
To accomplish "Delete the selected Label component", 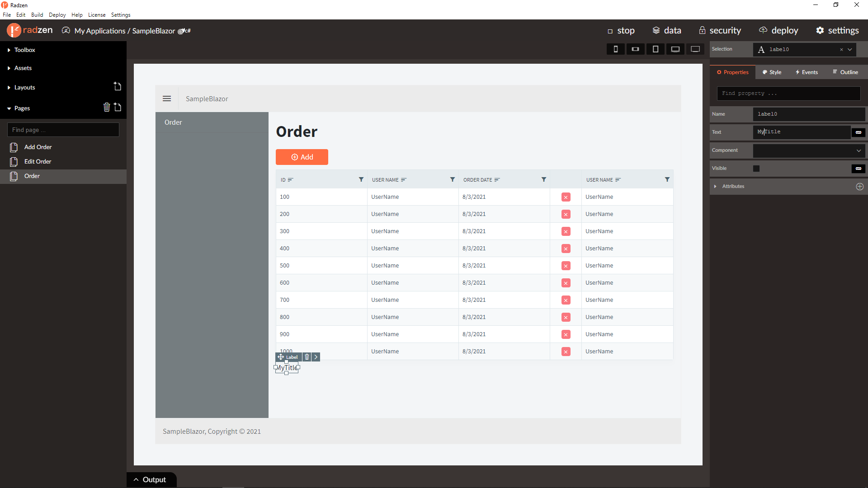I will (307, 357).
